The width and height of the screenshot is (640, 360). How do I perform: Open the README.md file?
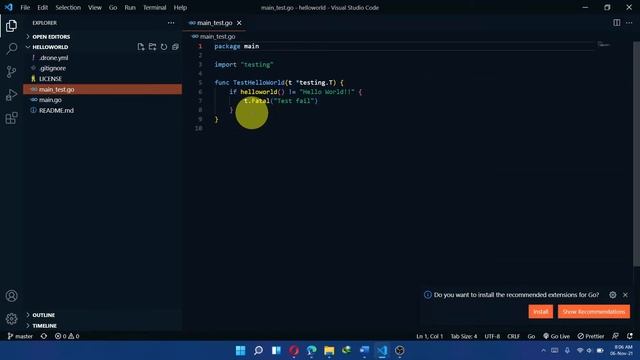pos(102,110)
